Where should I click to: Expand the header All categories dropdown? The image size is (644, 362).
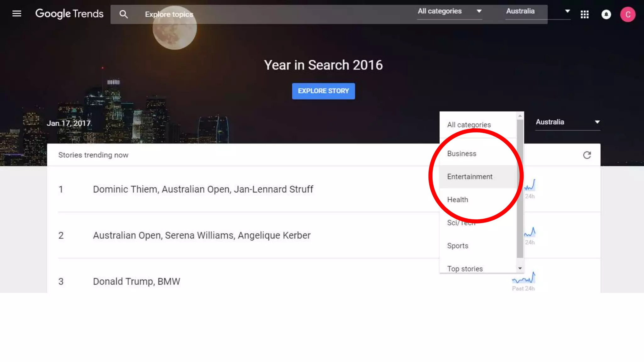click(x=449, y=11)
